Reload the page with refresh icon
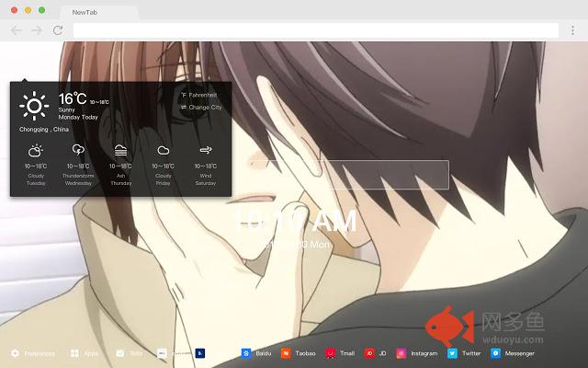 pyautogui.click(x=58, y=30)
